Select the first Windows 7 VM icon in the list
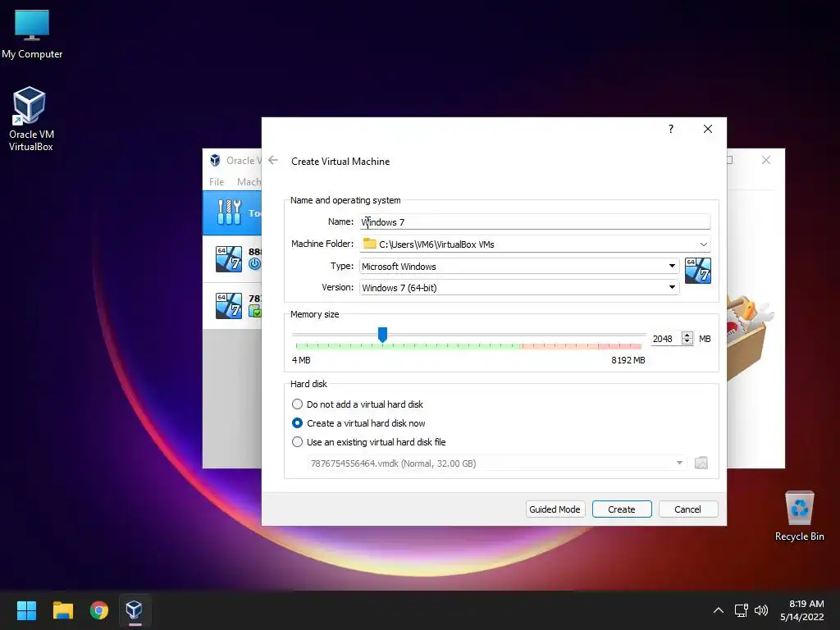Screen dimensions: 840x630 229,258
